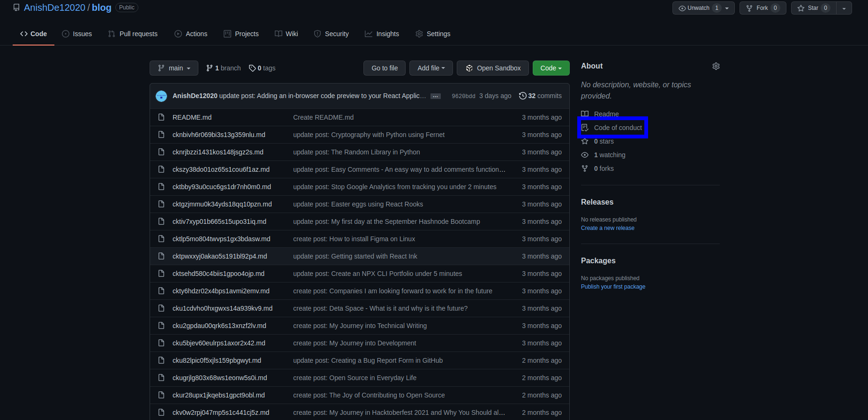Open the Packages section heading
Screen dimensions: 868x420
[598, 261]
